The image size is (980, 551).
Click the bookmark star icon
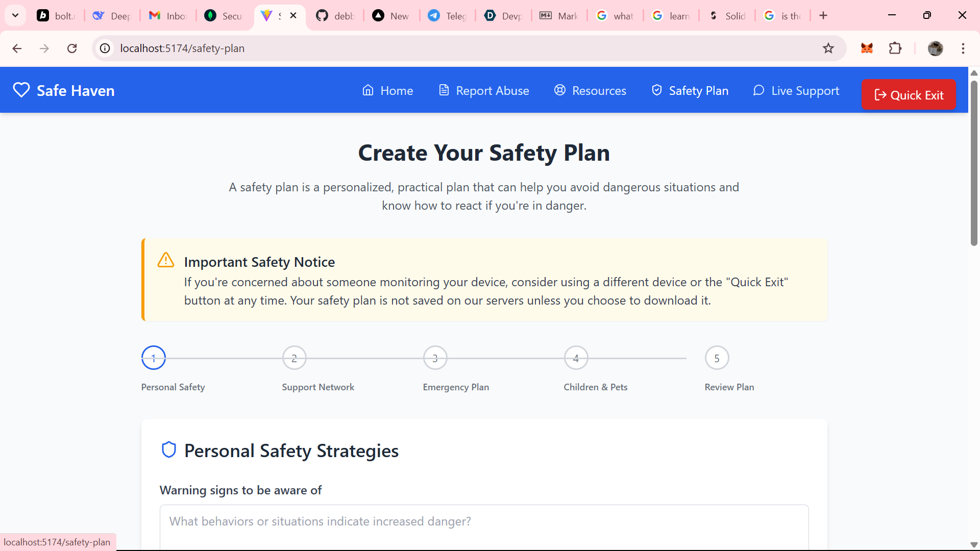(x=828, y=48)
